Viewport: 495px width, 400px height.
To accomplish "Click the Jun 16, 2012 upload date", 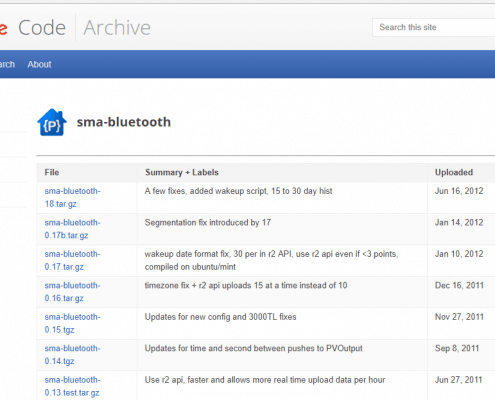I will pos(459,191).
